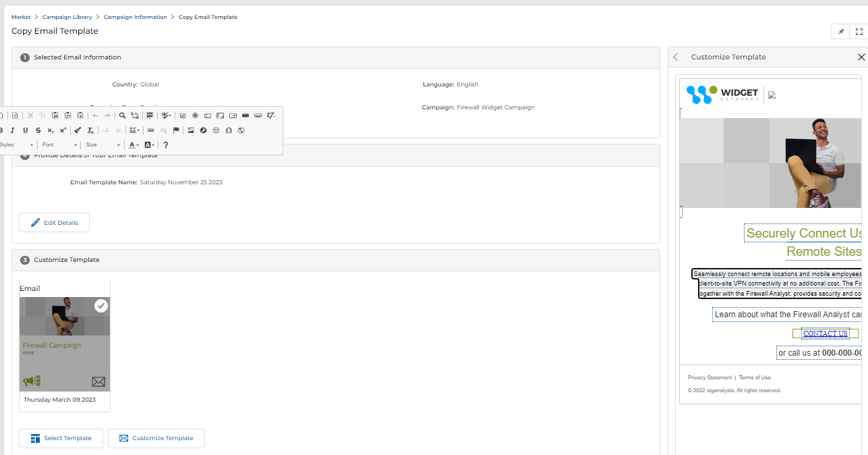This screenshot has height=455, width=868.
Task: Click the Widget Networks logo in preview
Action: [x=722, y=94]
